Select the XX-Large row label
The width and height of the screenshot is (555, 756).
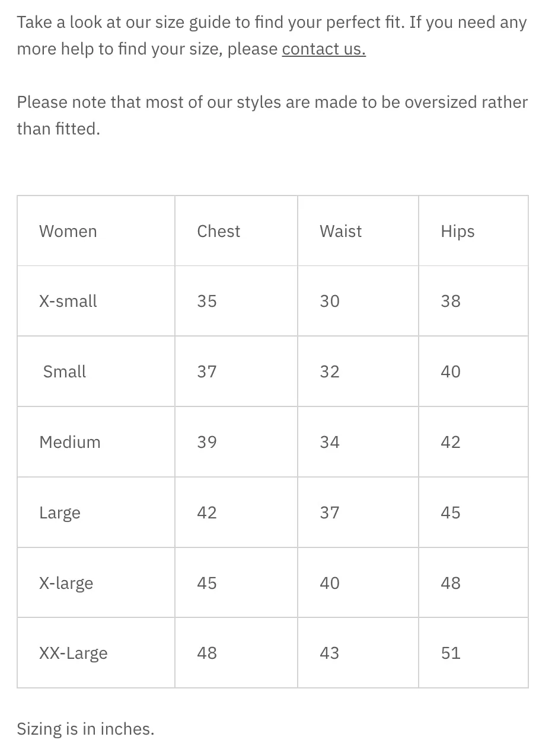74,654
